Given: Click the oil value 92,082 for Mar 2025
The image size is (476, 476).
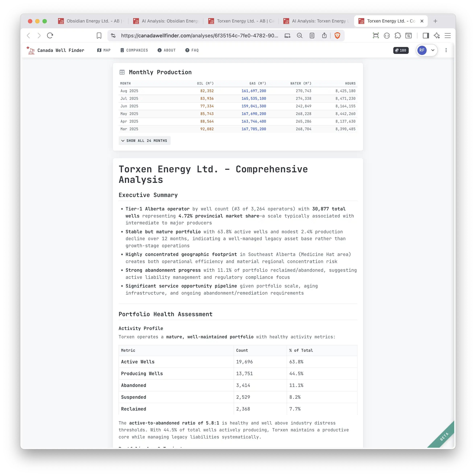Looking at the screenshot, I should [207, 129].
